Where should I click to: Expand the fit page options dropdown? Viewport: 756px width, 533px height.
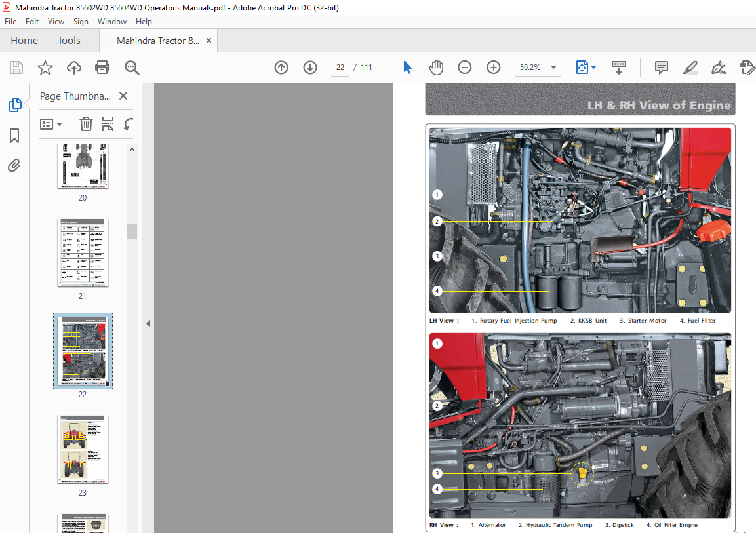click(593, 68)
